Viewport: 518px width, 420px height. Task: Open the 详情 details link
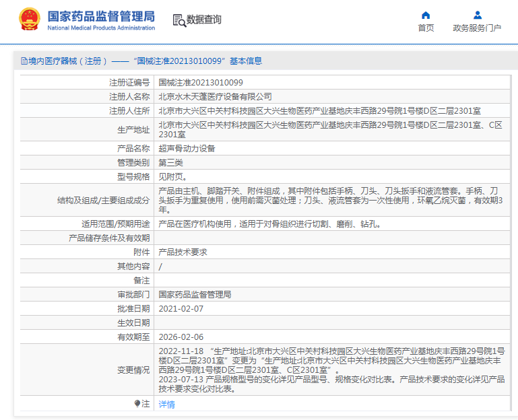tap(167, 404)
